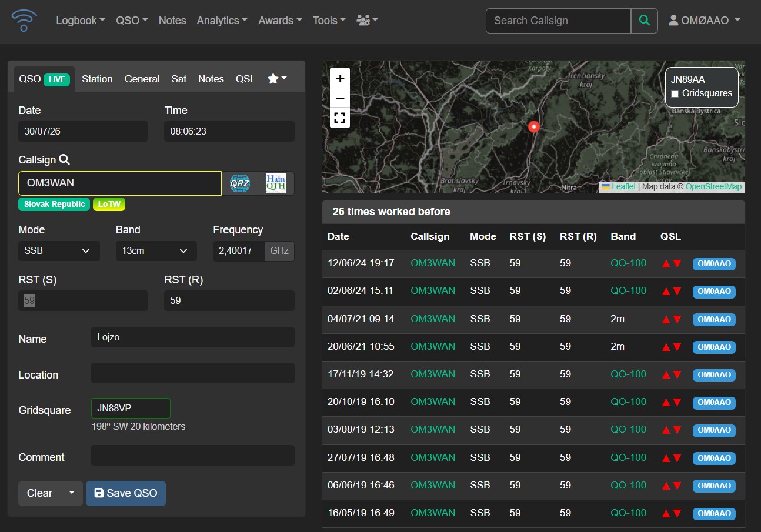Open the HamQTH lookup icon
The width and height of the screenshot is (761, 532).
[x=276, y=183]
